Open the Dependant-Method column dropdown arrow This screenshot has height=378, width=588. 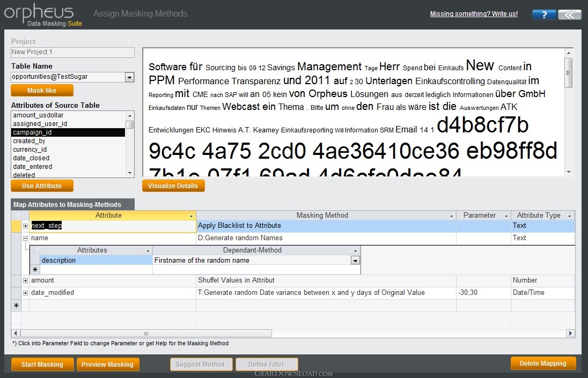[x=355, y=250]
